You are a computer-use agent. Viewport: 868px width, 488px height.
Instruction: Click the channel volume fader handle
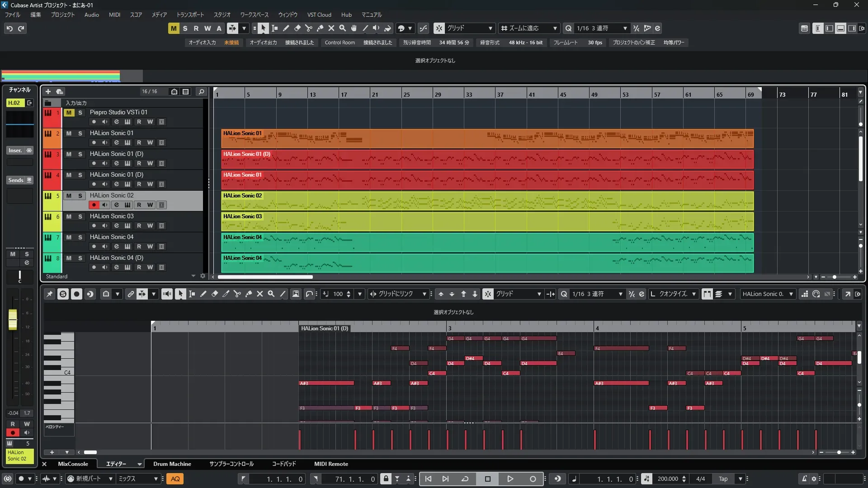pos(13,319)
